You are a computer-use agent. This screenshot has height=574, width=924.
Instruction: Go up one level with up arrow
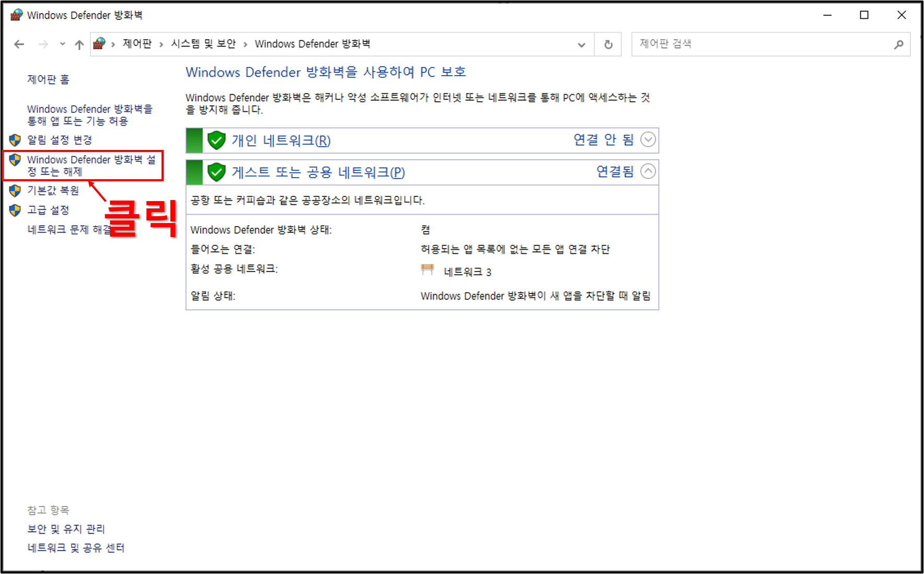coord(79,44)
